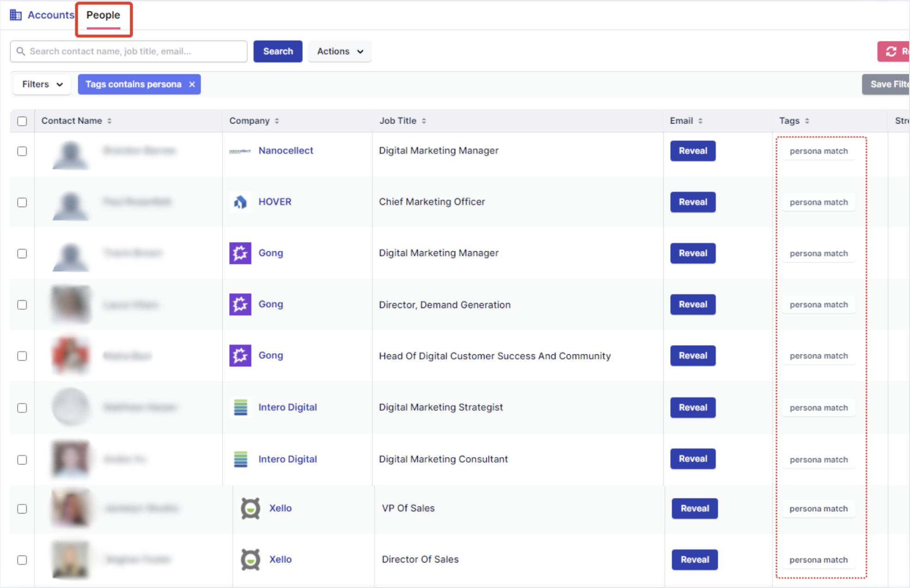Check the Nanocellect contact row checkbox

[22, 151]
